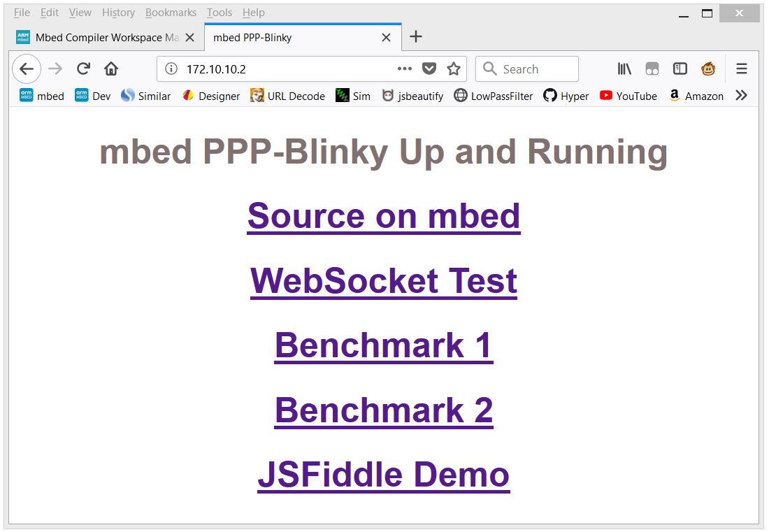Reload the current page
769x532 pixels.
[x=83, y=69]
